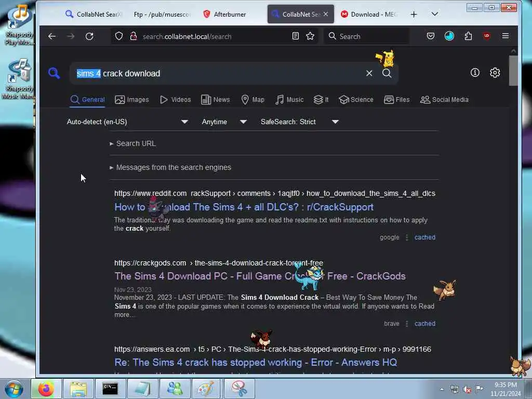Open cached link for the reddit result
This screenshot has width=532, height=399.
click(x=425, y=237)
